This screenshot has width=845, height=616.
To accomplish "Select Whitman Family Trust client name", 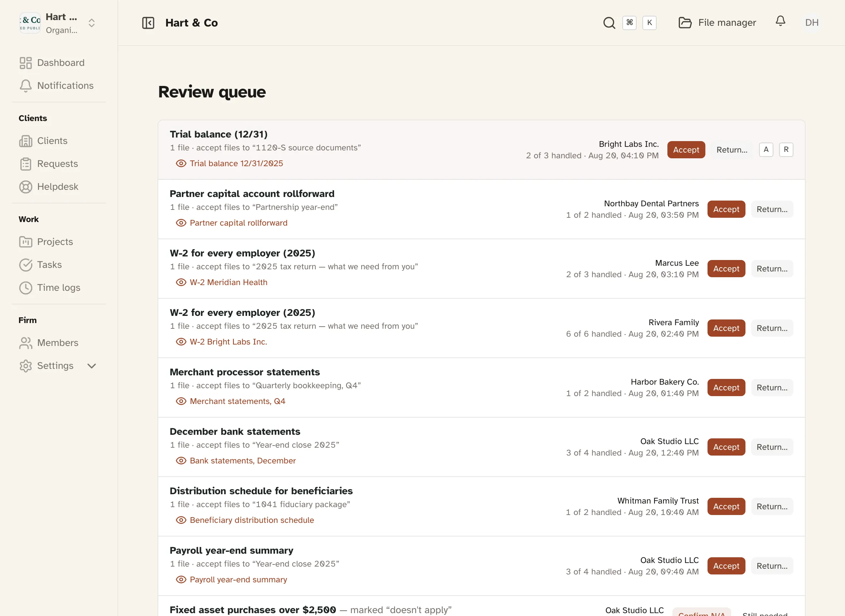I will click(x=658, y=501).
